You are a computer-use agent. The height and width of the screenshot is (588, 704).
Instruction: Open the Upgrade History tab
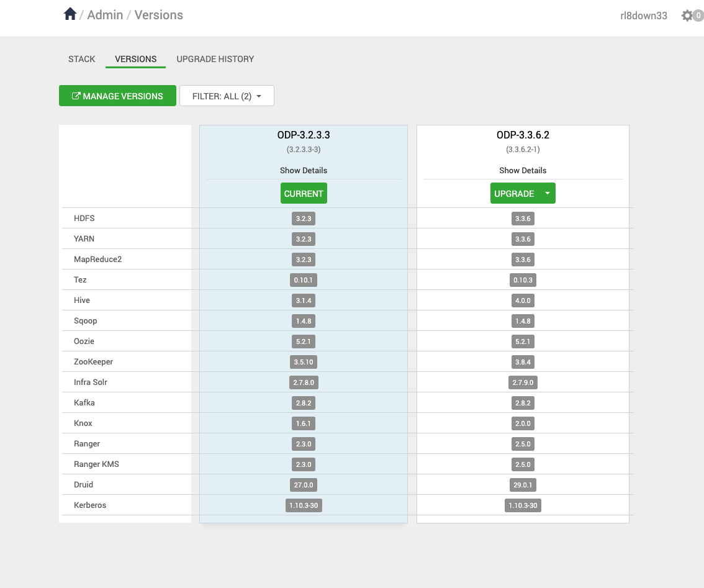point(215,59)
